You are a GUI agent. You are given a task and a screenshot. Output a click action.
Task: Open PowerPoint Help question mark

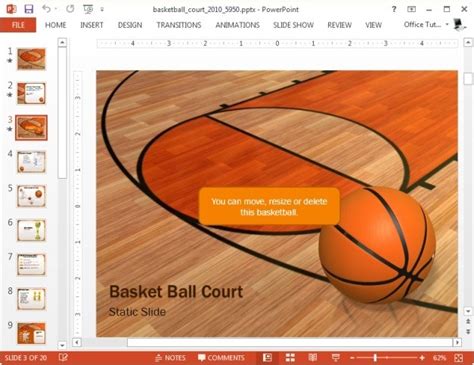tap(394, 9)
